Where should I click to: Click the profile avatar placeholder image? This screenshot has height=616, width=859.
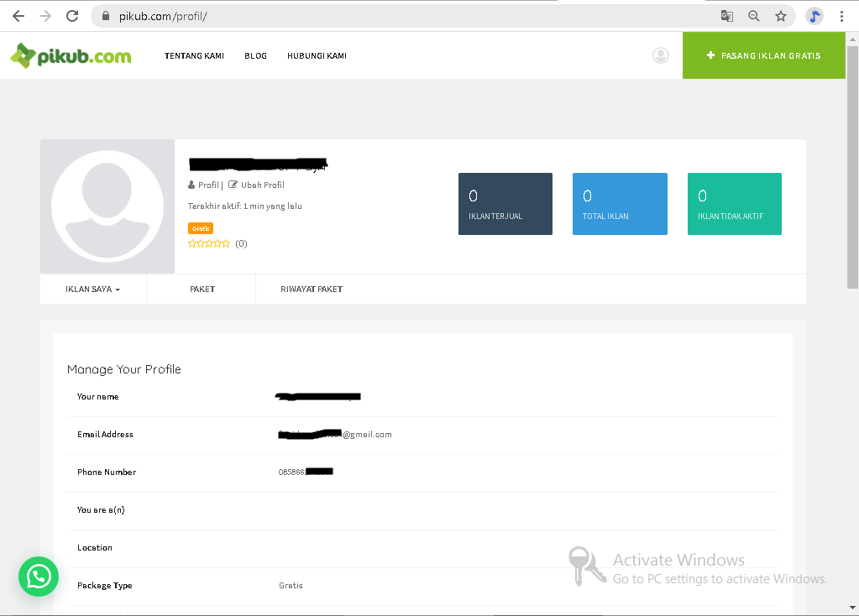(107, 206)
